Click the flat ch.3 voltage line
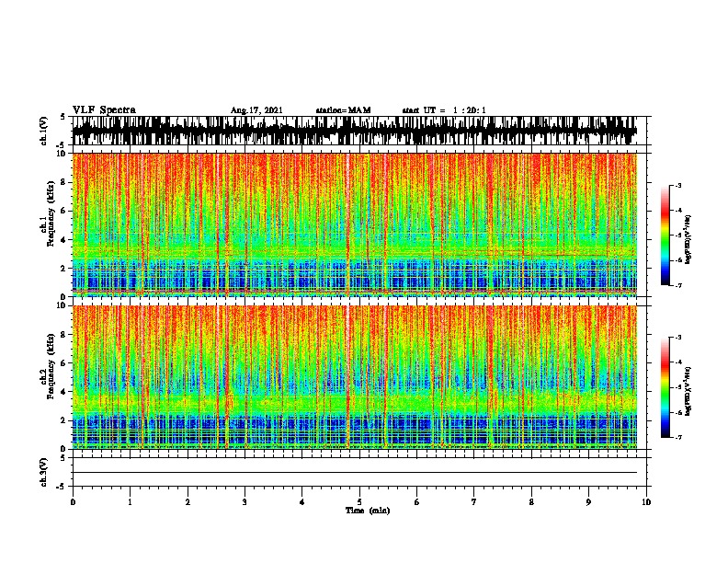Screen dimensions: 728x563 pyautogui.click(x=355, y=473)
